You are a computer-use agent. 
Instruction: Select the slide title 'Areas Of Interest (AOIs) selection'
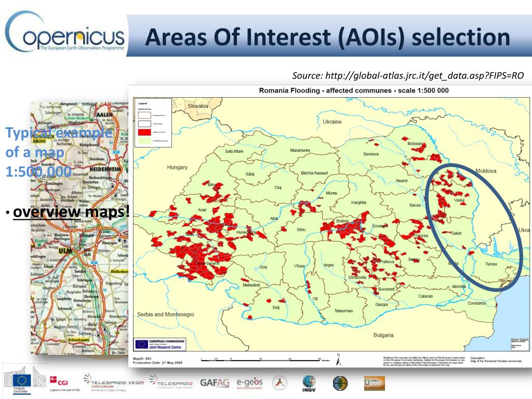[328, 37]
